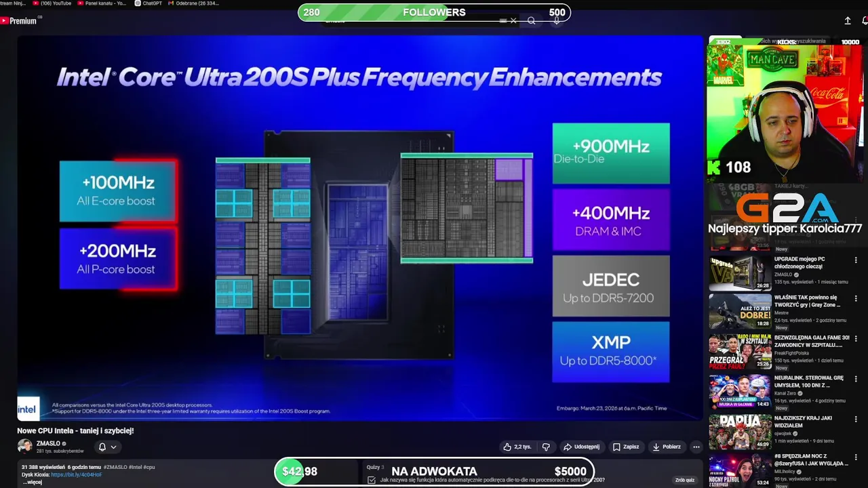Viewport: 868px width, 488px height.
Task: Click the main video player
Action: pyautogui.click(x=360, y=228)
